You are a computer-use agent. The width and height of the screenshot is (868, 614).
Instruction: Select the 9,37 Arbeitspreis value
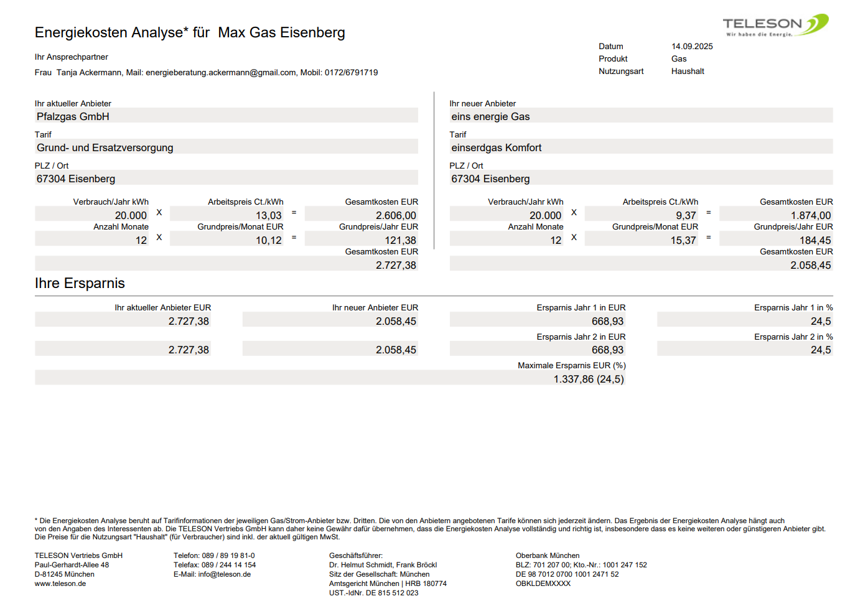coord(686,215)
